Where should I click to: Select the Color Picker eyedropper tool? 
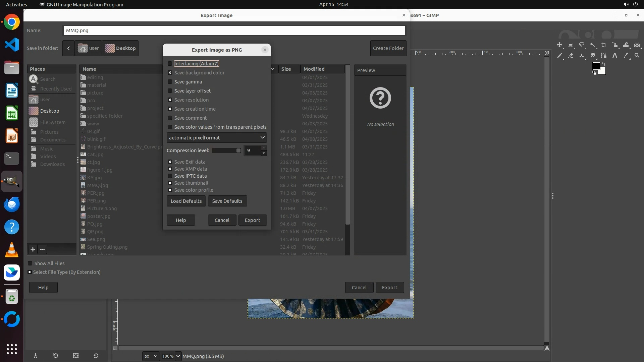[x=626, y=56]
